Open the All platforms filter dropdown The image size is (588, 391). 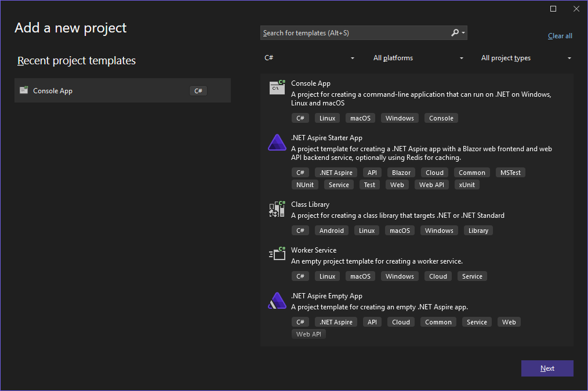pyautogui.click(x=418, y=58)
